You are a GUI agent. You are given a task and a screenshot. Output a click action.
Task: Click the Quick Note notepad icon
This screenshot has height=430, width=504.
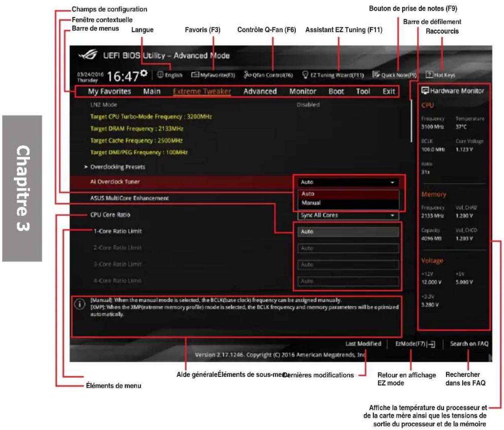click(x=376, y=75)
